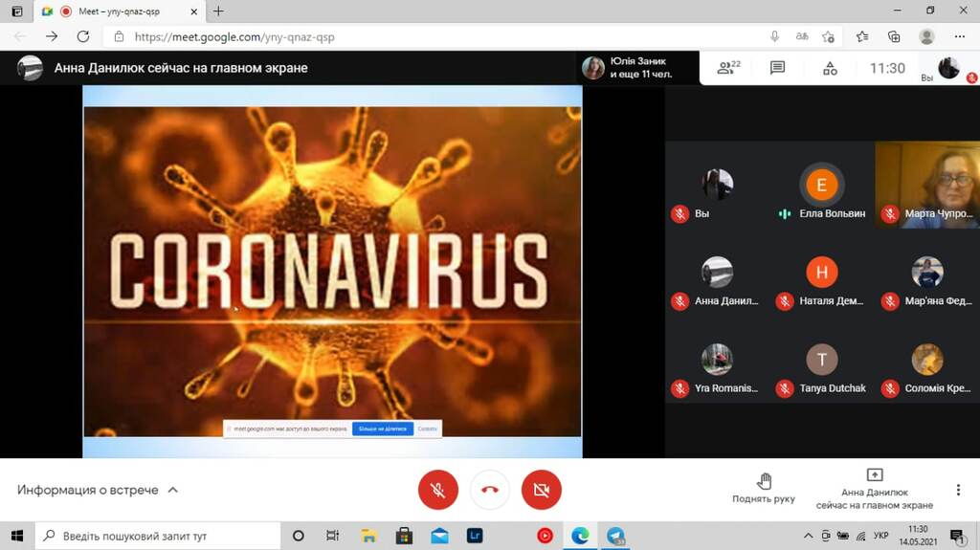Open the meeting chat icon
The image size is (980, 550).
point(777,68)
